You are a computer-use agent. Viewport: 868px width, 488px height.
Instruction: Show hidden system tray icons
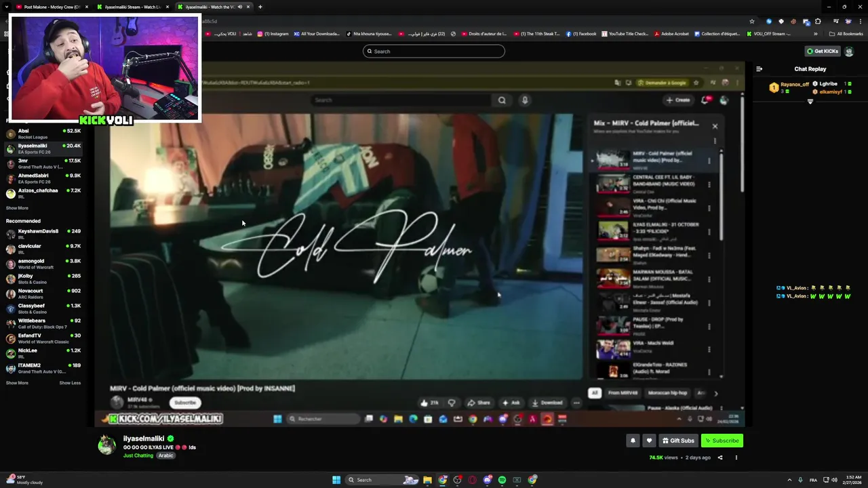(790, 480)
